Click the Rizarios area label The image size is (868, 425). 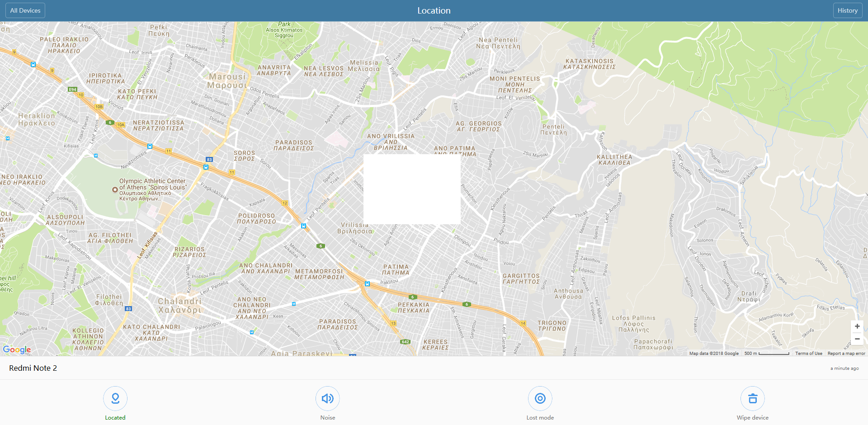point(189,252)
